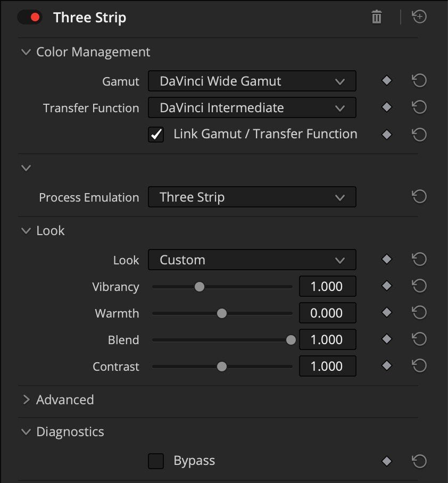The width and height of the screenshot is (448, 483).
Task: Reset the Gamut setting
Action: point(419,81)
